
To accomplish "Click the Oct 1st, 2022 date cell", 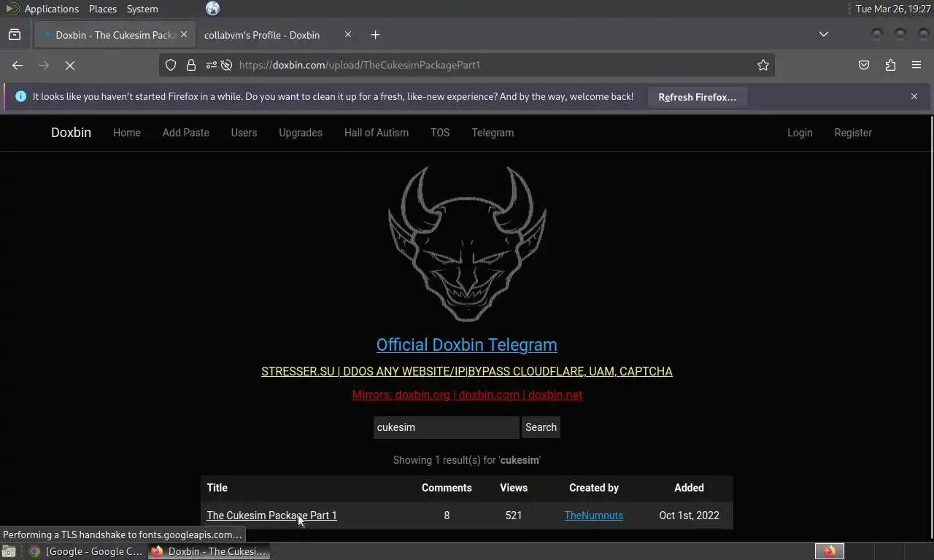I will [x=689, y=516].
